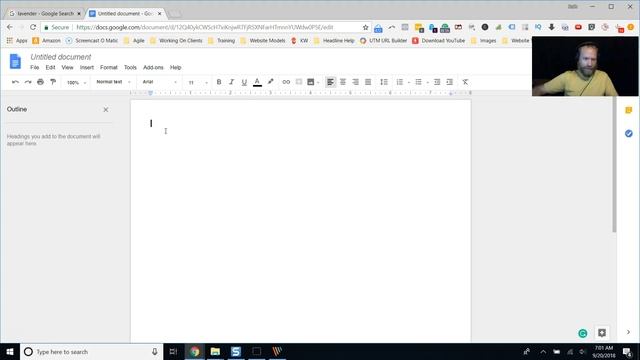Decrease the paragraph indent

[x=437, y=82]
